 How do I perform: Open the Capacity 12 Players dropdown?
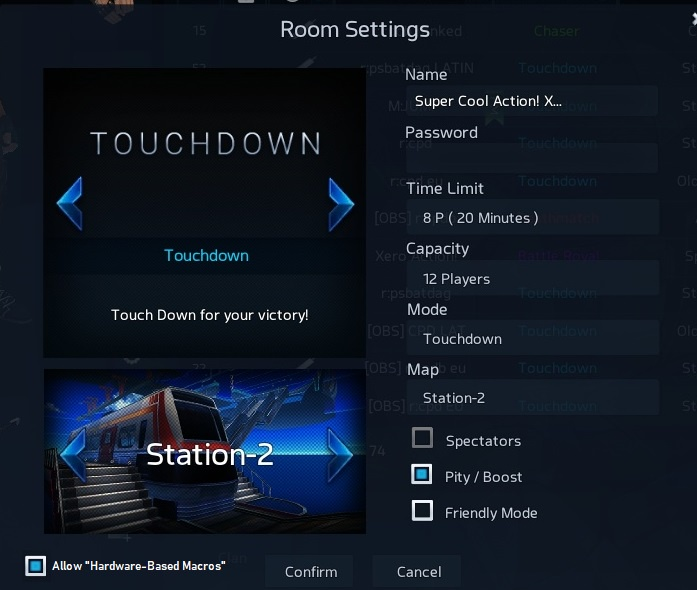[x=532, y=278]
